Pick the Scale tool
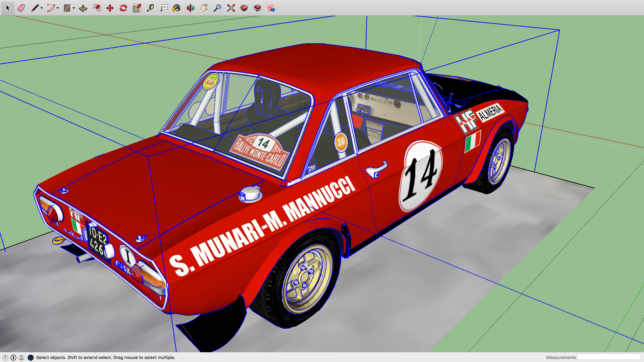Image resolution: width=644 pixels, height=362 pixels. [137, 8]
